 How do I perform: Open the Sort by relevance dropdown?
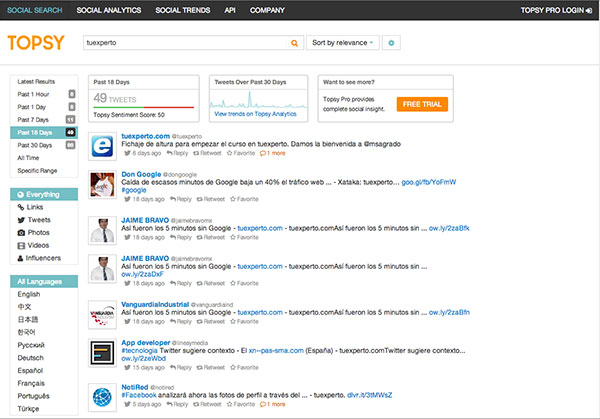(344, 43)
